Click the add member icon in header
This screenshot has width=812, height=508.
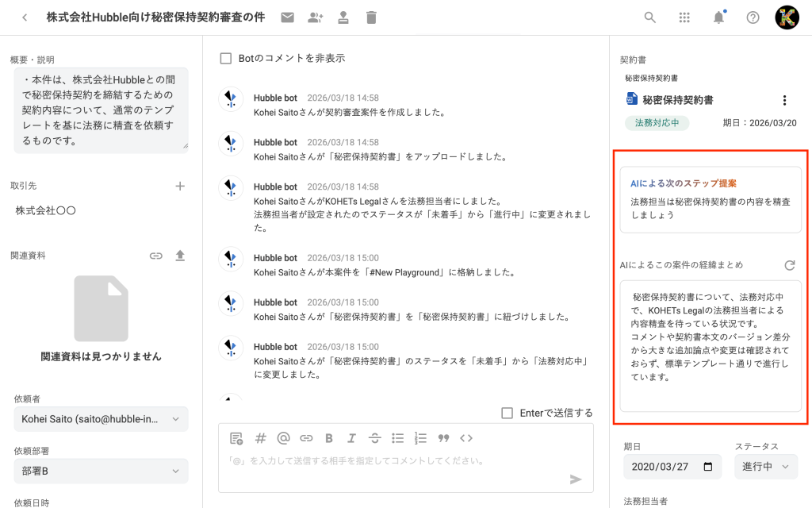coord(316,17)
